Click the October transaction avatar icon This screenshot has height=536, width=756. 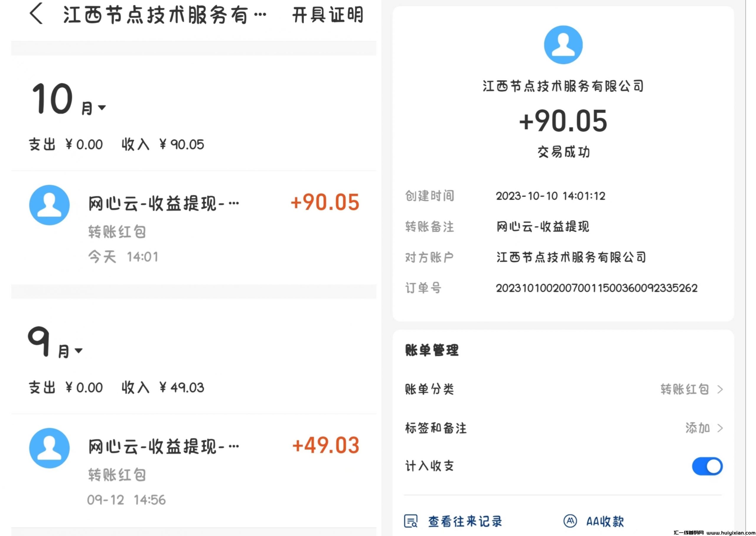coord(50,205)
